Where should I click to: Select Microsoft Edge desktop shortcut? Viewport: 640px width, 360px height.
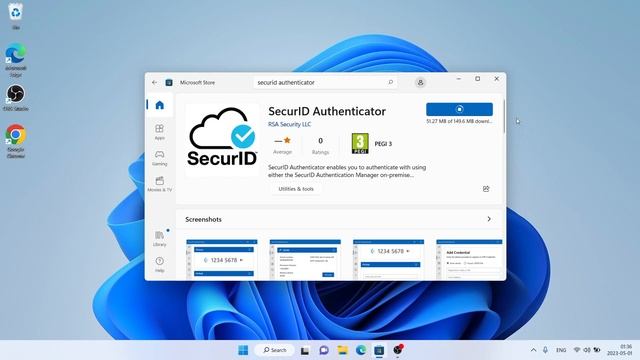click(16, 60)
